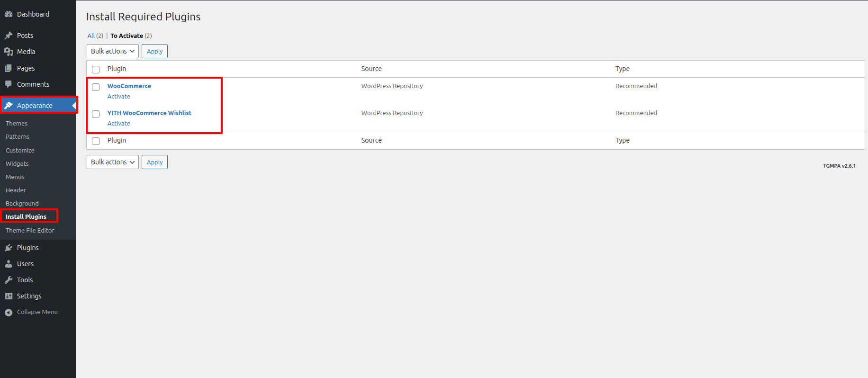
Task: Open the bottom Bulk actions dropdown
Action: click(113, 162)
